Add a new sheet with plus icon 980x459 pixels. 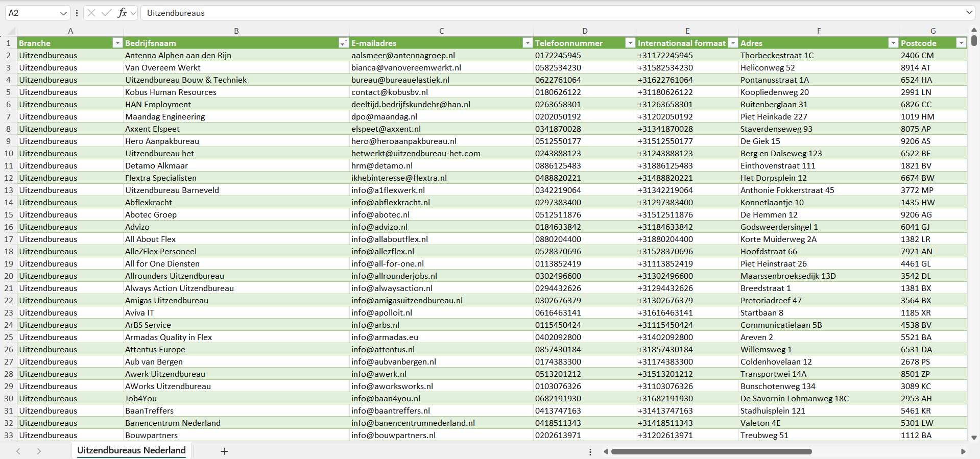pyautogui.click(x=224, y=451)
